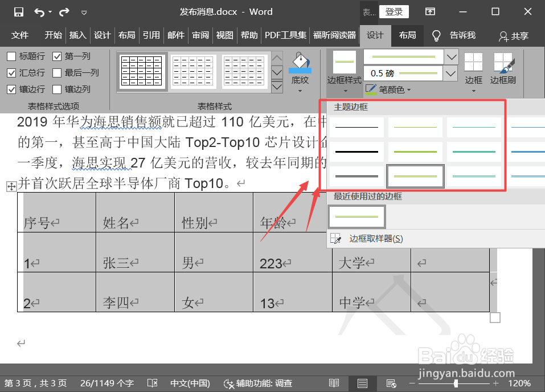
Task: Expand the full table styles gallery
Action: tap(277, 86)
